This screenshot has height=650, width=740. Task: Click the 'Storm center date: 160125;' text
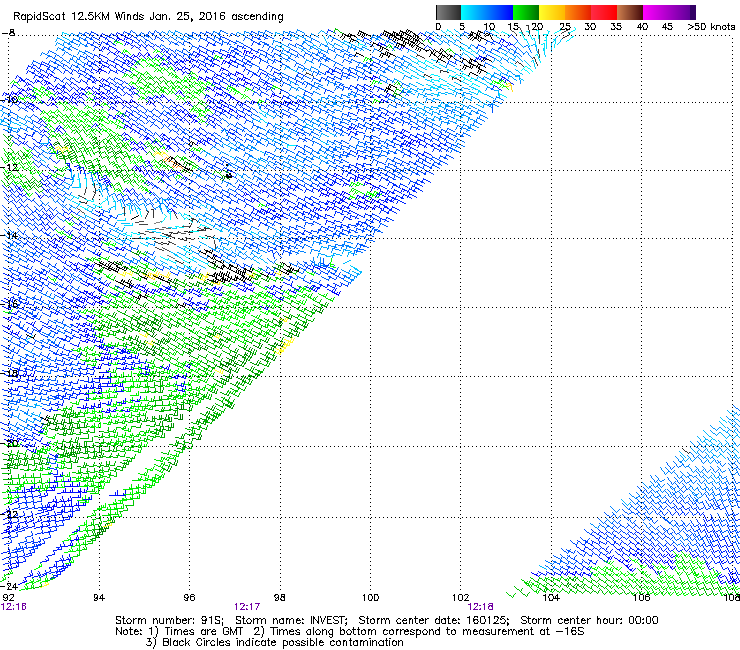(434, 620)
